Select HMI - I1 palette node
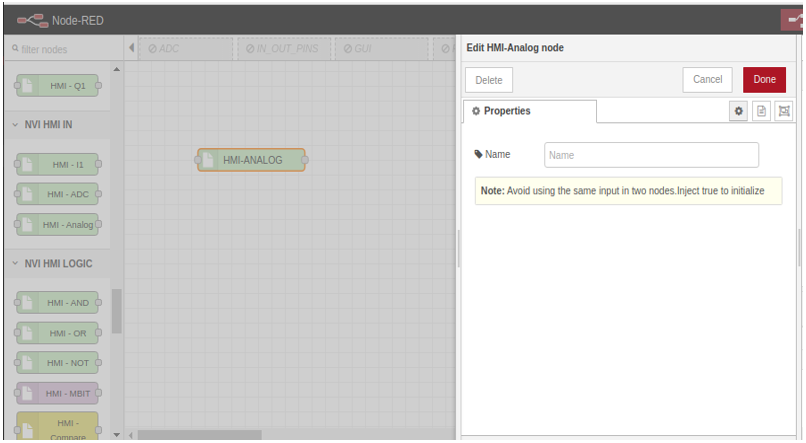The image size is (806, 443). tap(58, 164)
